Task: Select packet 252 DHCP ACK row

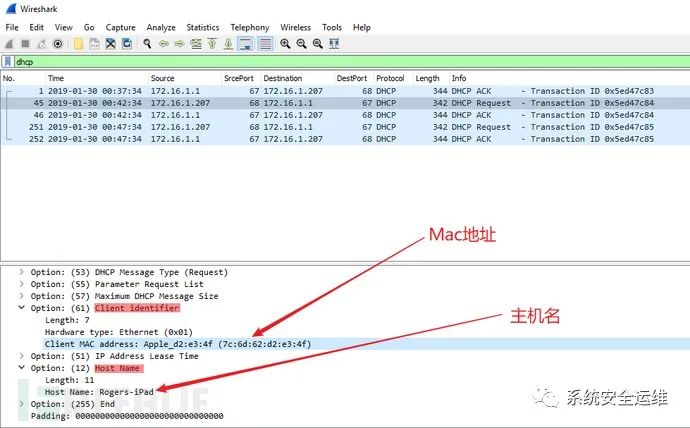Action: tap(345, 139)
